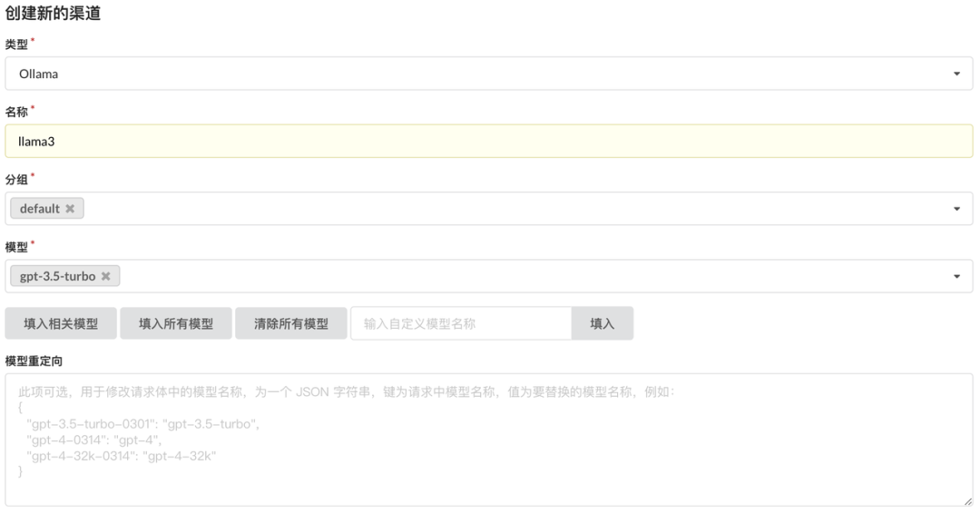This screenshot has width=980, height=514.
Task: Click the 名称 input field containing llama3
Action: pos(489,141)
